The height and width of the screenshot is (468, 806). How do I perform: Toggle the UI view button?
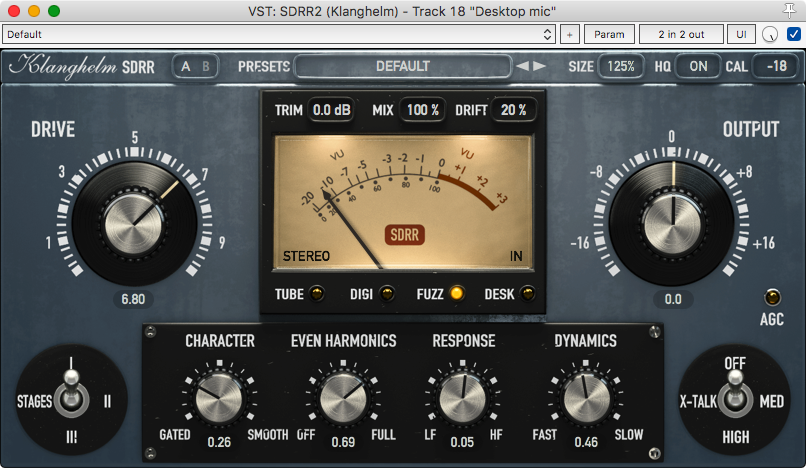(x=741, y=34)
